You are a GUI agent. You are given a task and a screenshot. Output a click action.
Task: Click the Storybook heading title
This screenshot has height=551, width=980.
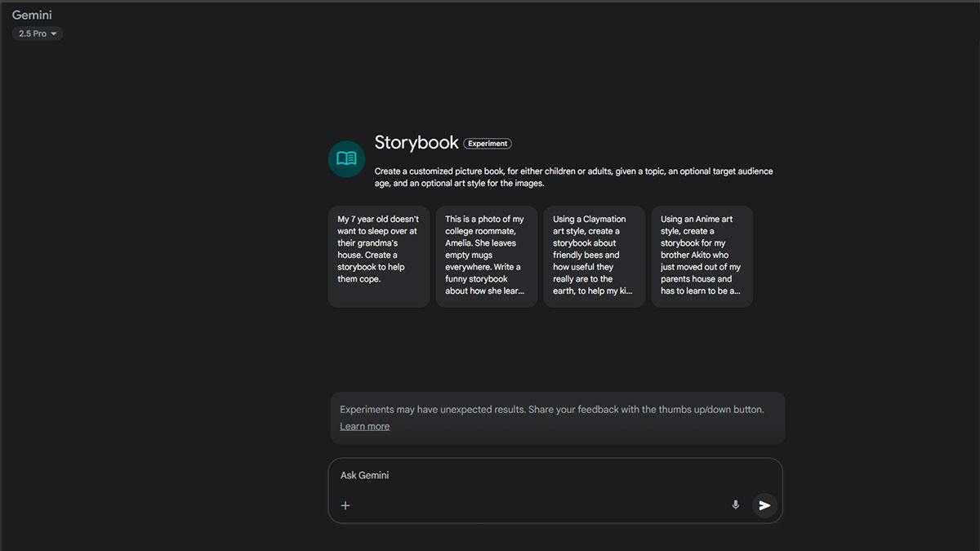(x=416, y=143)
